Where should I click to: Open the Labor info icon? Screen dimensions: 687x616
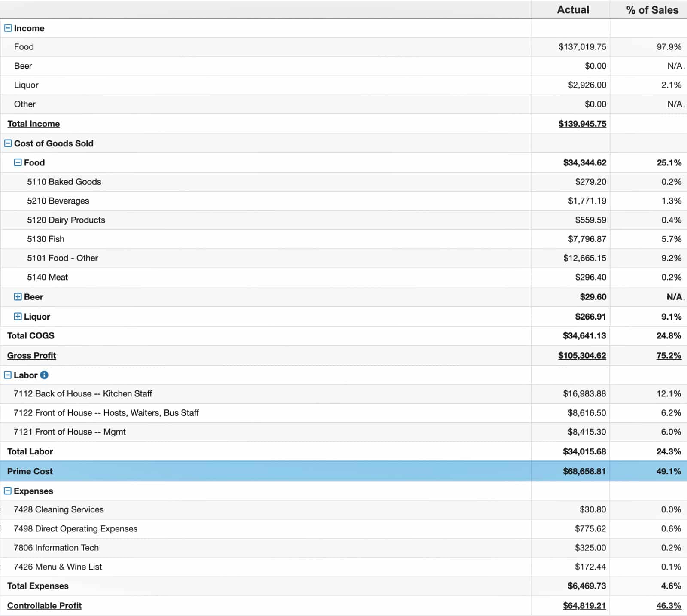(44, 375)
